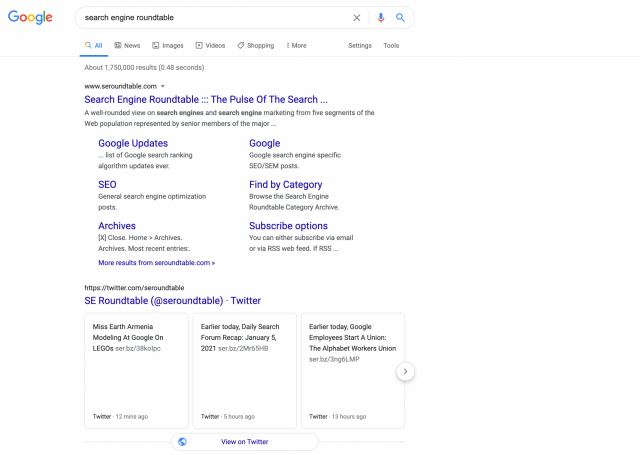Open the Find by Category sitelink
The image size is (640, 455).
tap(286, 184)
